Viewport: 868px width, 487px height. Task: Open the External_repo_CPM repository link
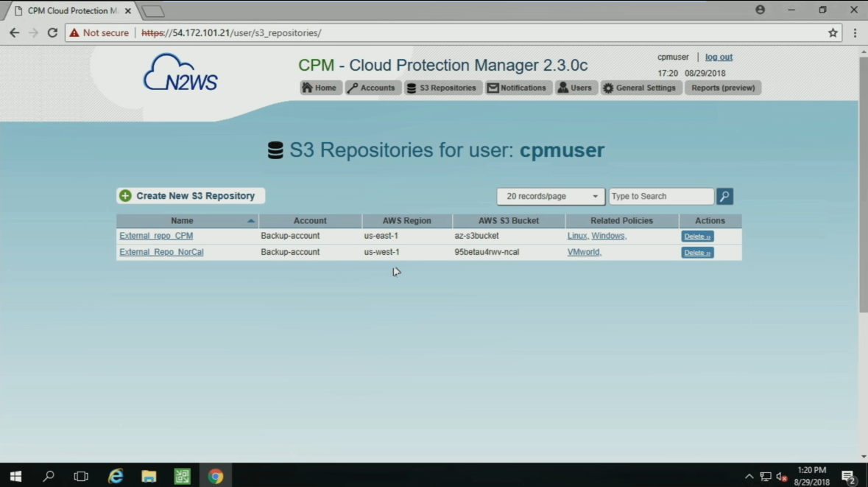[x=156, y=236]
